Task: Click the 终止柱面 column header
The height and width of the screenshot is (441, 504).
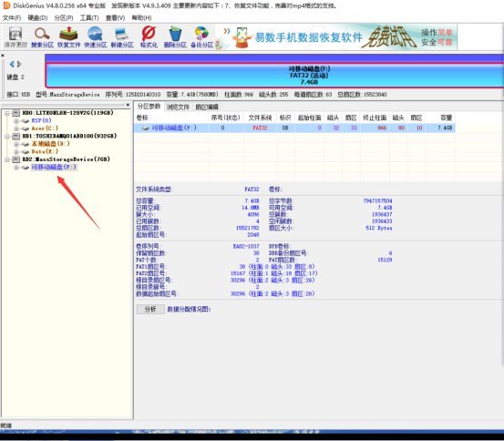Action: click(x=375, y=118)
